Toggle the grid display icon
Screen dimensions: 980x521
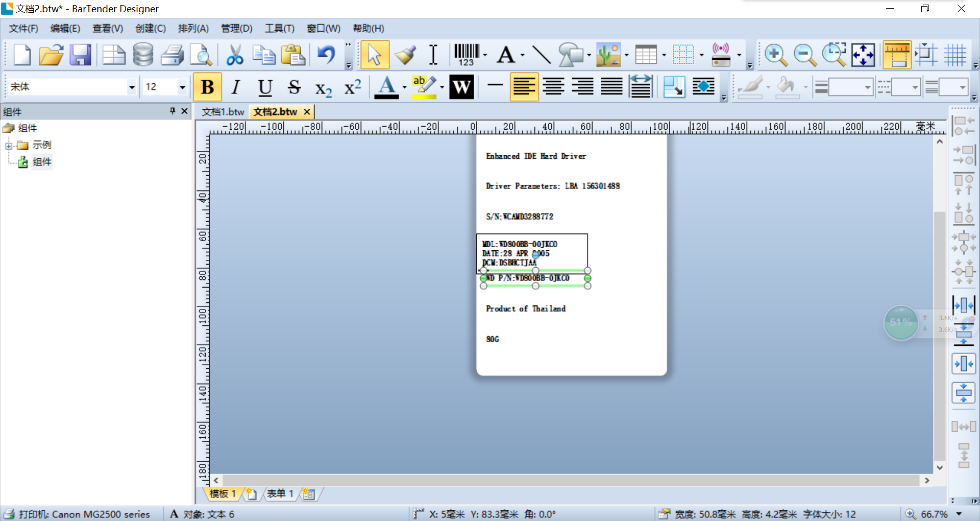(954, 55)
